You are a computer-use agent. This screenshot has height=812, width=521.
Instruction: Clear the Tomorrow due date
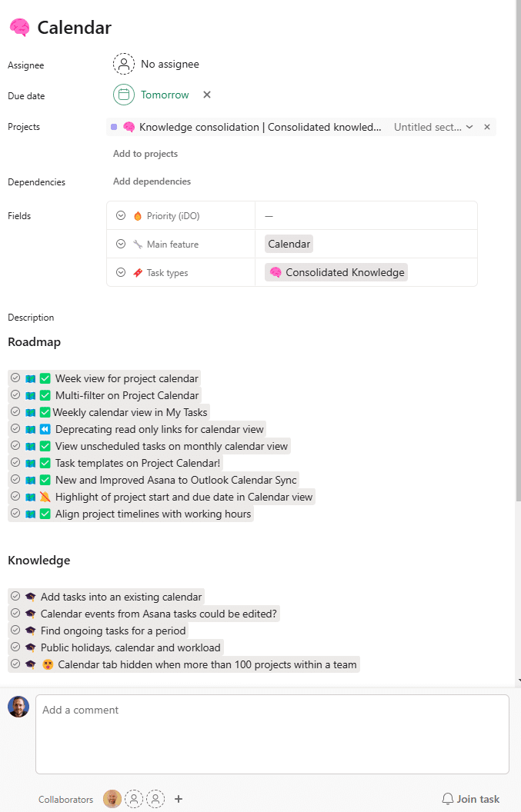(207, 95)
